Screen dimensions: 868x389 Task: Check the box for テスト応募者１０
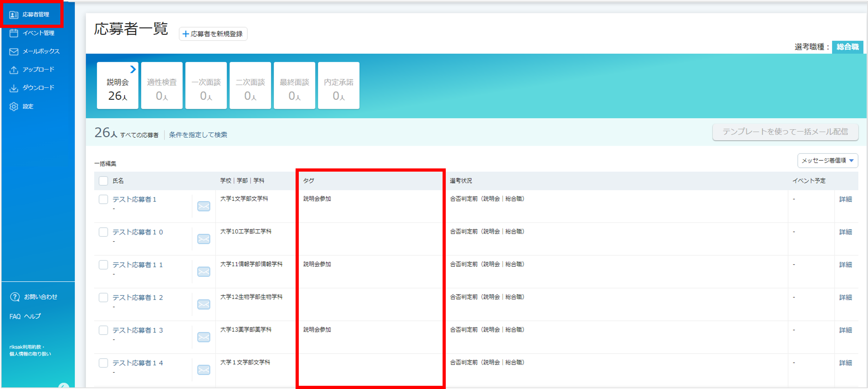coord(104,232)
